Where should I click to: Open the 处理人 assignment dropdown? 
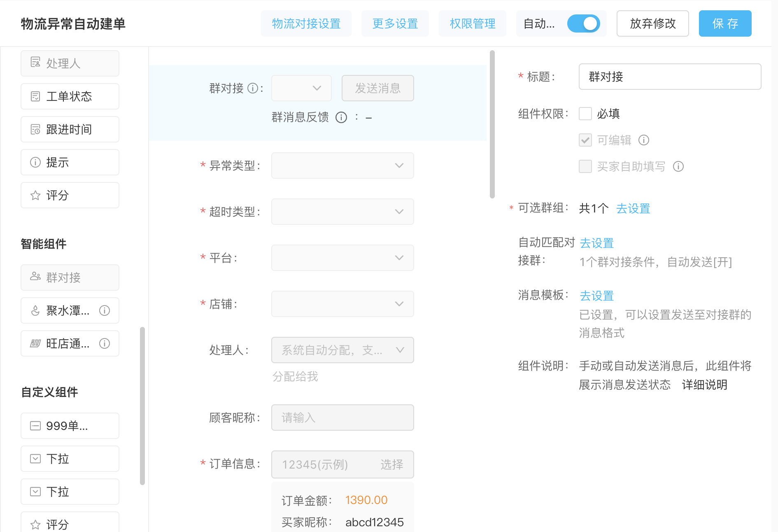click(x=342, y=350)
